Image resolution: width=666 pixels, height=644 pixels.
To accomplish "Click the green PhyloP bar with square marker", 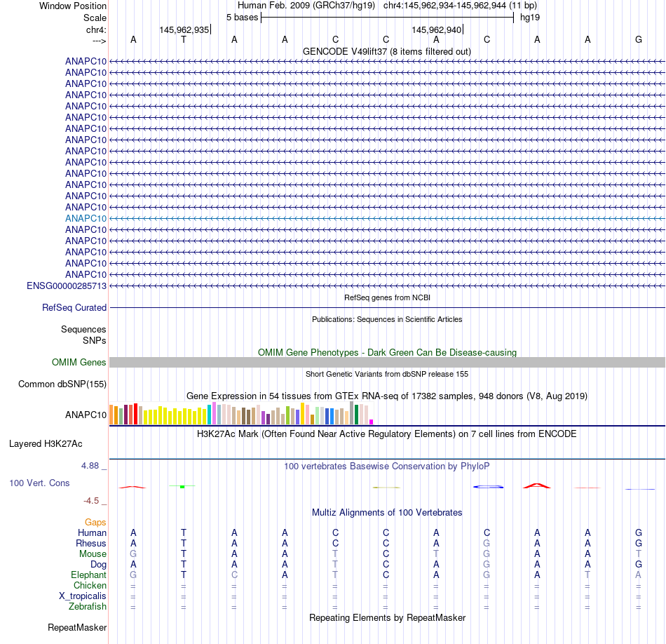I will click(183, 486).
